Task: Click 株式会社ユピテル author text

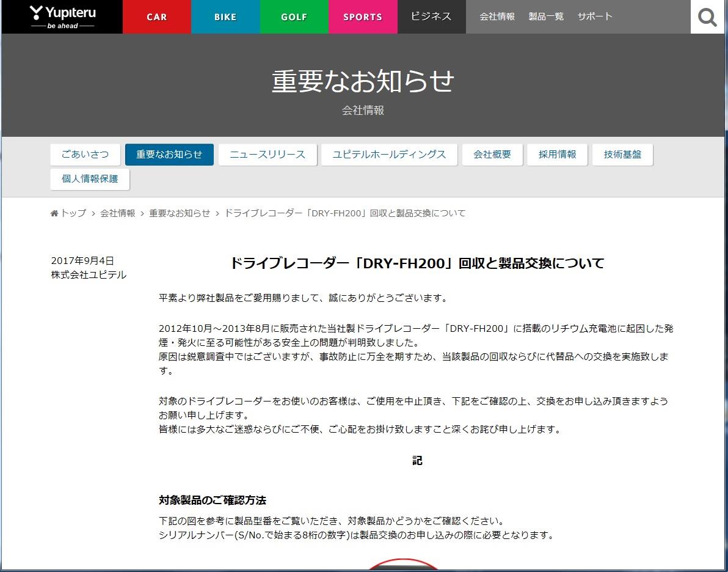Action: (x=89, y=274)
